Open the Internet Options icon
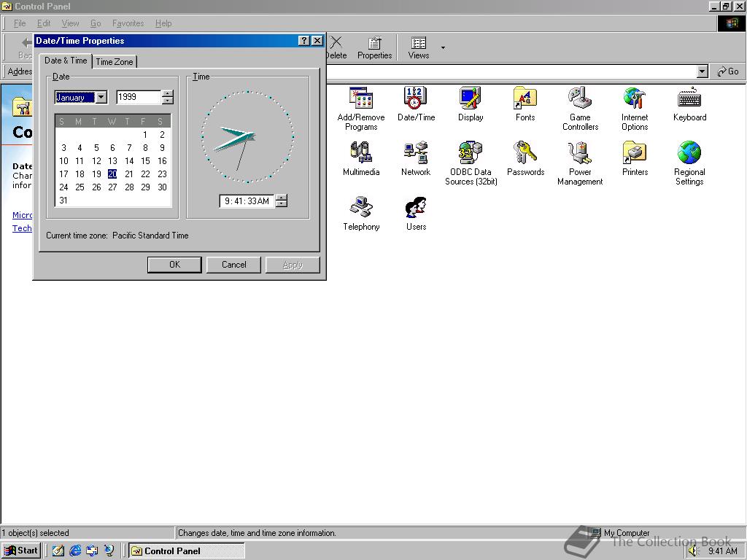 pyautogui.click(x=635, y=109)
